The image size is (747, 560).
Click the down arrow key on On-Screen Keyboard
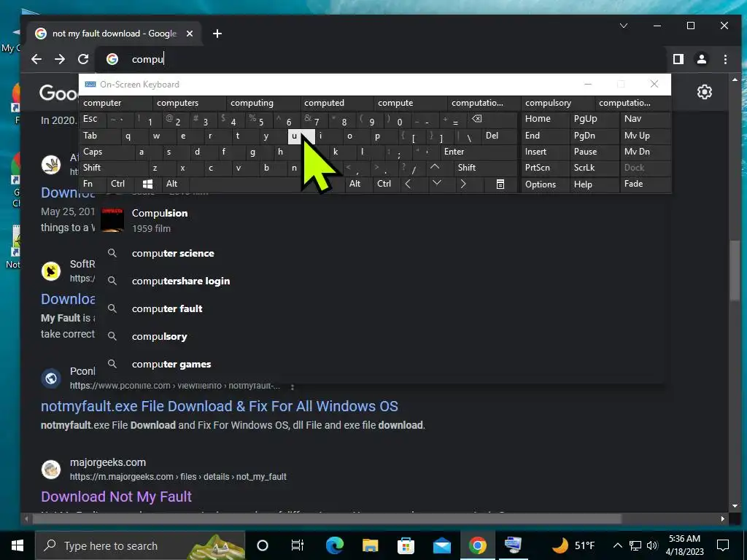(x=436, y=184)
